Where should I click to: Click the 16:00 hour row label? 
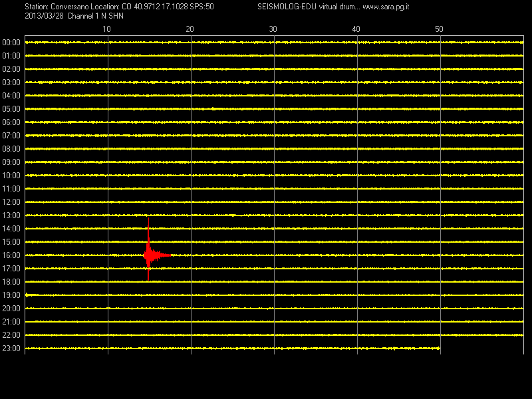coord(11,255)
